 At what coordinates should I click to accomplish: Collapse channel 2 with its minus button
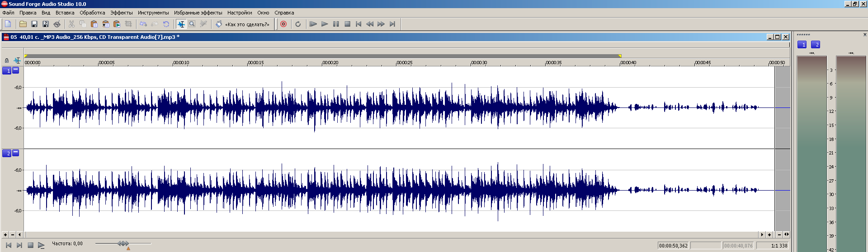click(15, 153)
